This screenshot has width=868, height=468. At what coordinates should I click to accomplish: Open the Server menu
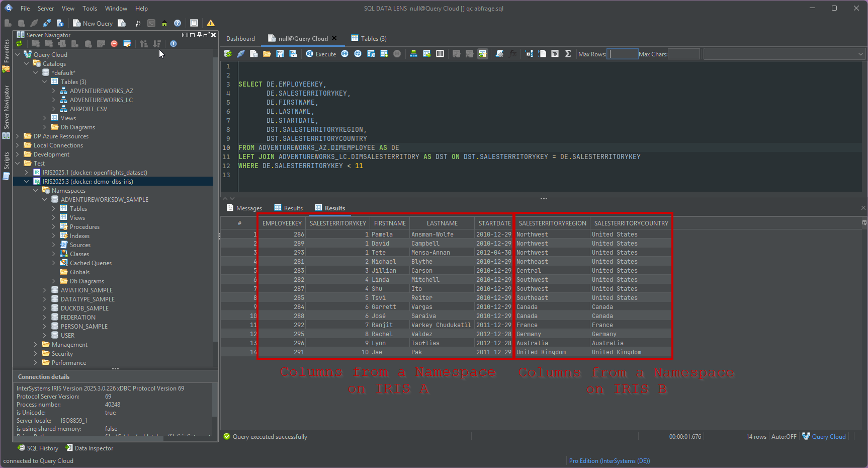[x=46, y=9]
